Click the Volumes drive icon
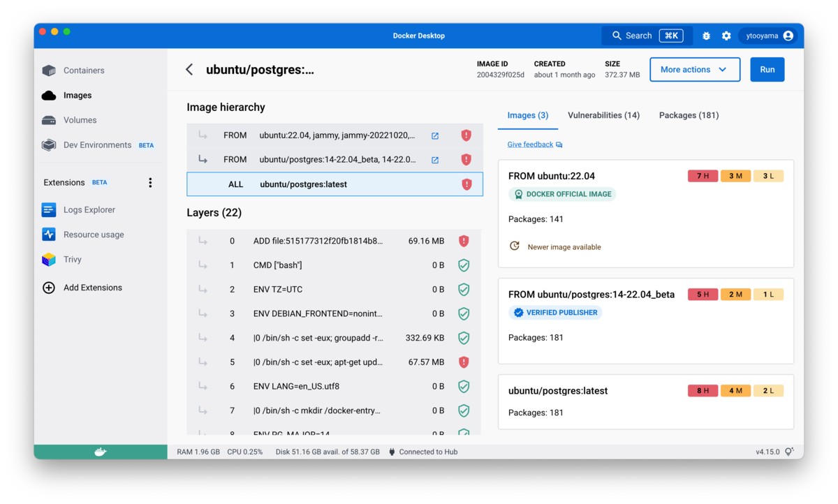 click(49, 120)
